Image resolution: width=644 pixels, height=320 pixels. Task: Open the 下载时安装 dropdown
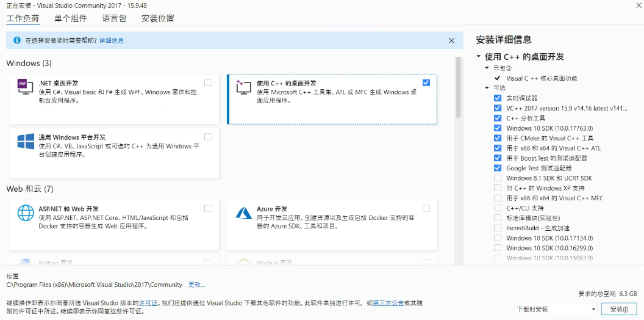(x=556, y=309)
